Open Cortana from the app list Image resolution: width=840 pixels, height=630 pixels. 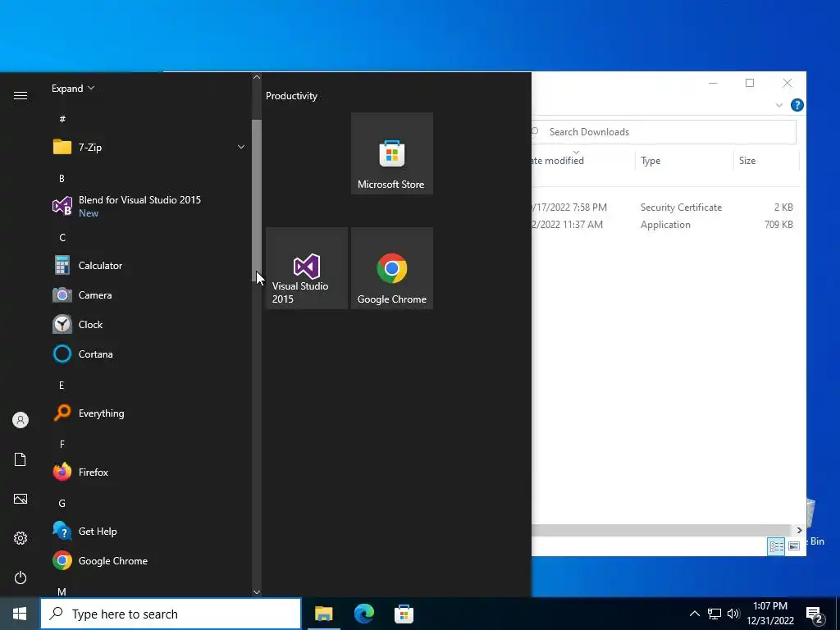pos(149,354)
